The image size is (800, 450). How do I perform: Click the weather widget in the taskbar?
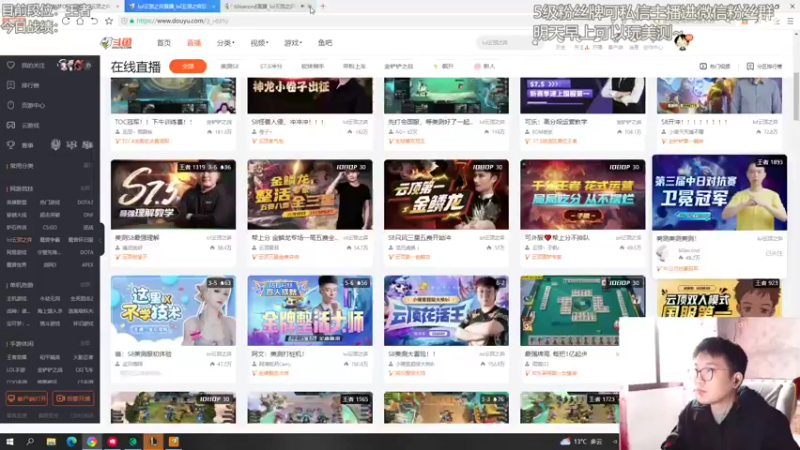pos(582,441)
